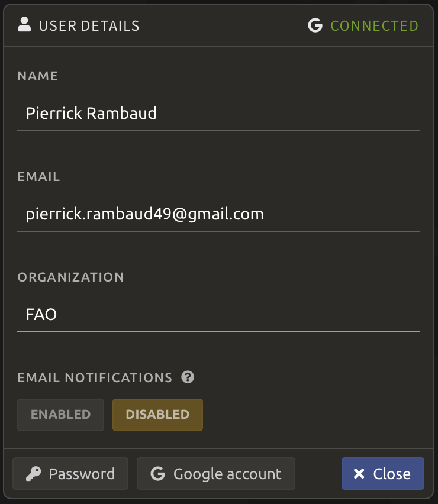This screenshot has height=504, width=438.
Task: Click the EMAIL field label
Action: pyautogui.click(x=39, y=176)
